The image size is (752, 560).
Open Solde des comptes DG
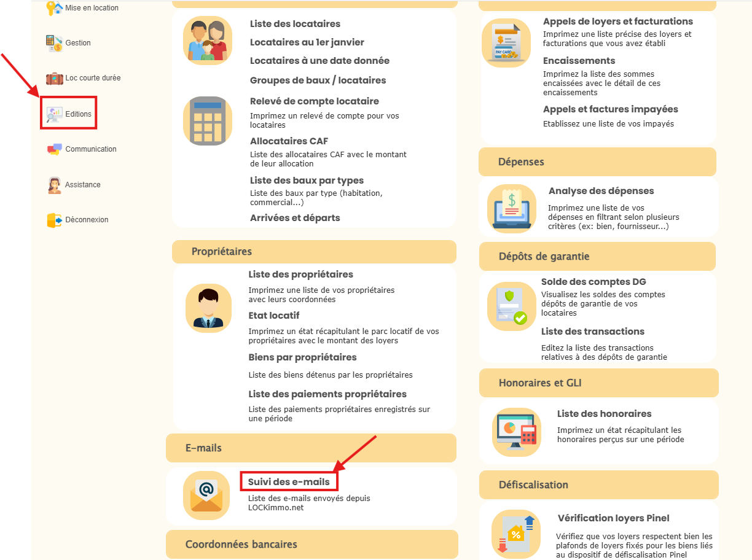pos(594,282)
